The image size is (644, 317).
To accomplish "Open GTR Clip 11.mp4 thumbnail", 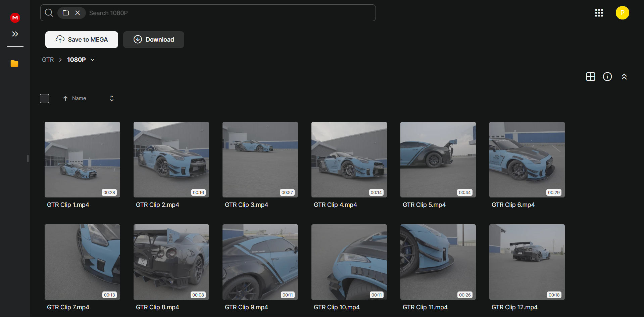I will click(x=438, y=262).
